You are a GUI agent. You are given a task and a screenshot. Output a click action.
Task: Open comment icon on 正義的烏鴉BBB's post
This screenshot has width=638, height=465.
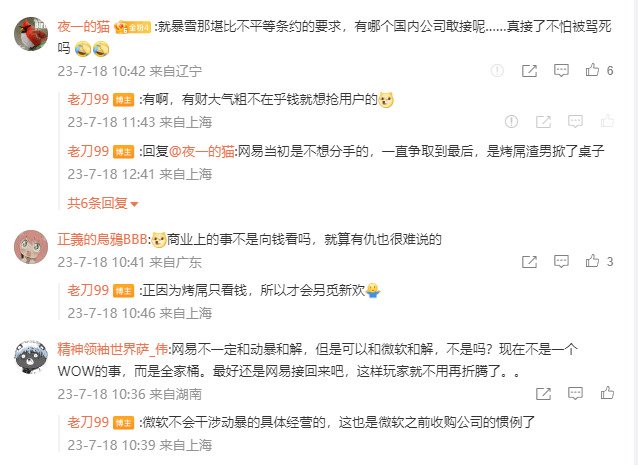coord(561,261)
